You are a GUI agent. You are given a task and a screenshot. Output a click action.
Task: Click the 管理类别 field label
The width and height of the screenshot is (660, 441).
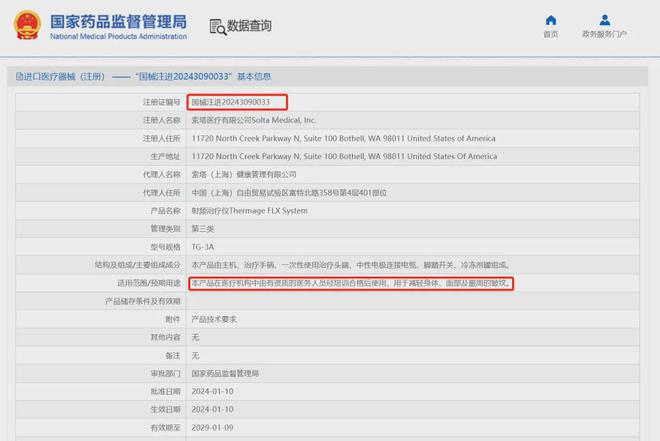click(165, 229)
